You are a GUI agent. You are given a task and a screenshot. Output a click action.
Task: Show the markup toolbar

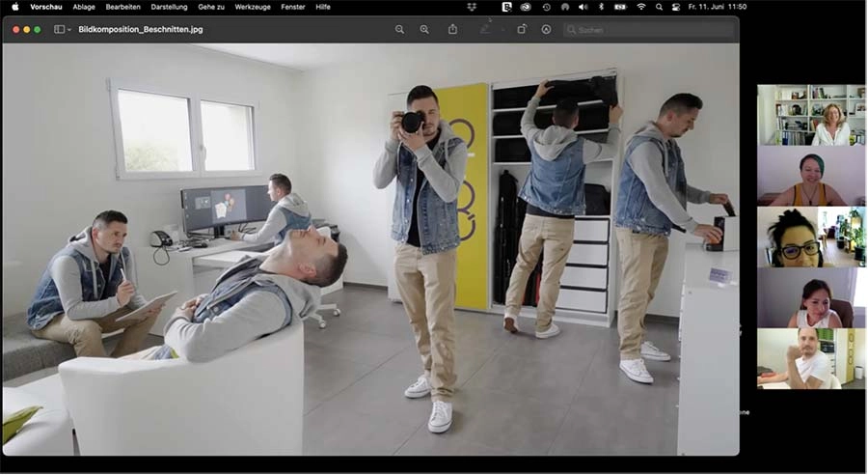pos(546,29)
